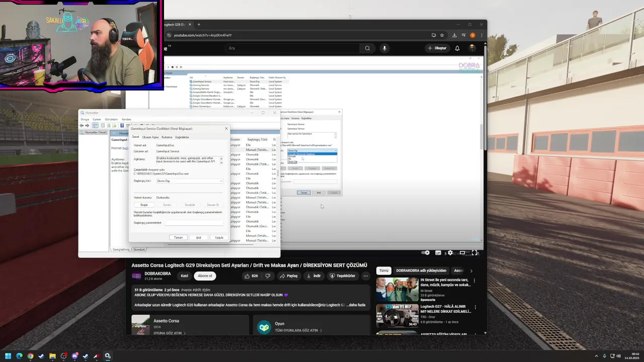Open IN Street sponsored video thumbnail

397,290
